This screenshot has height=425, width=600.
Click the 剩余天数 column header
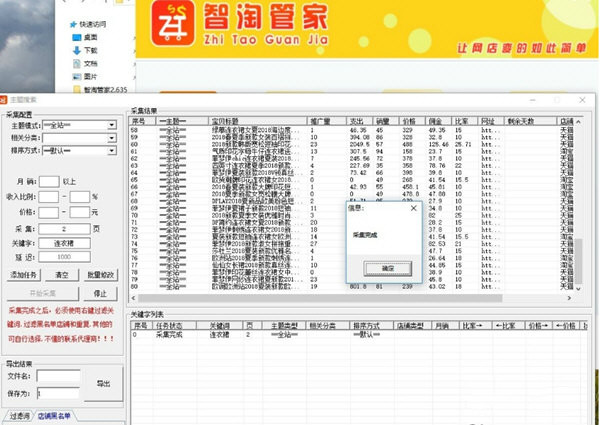(530, 121)
